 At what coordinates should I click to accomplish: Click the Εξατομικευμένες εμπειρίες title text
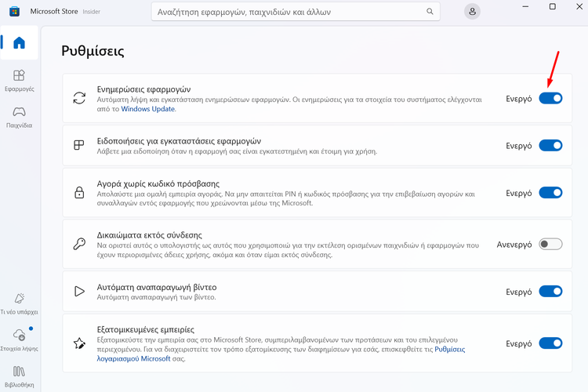tap(146, 330)
